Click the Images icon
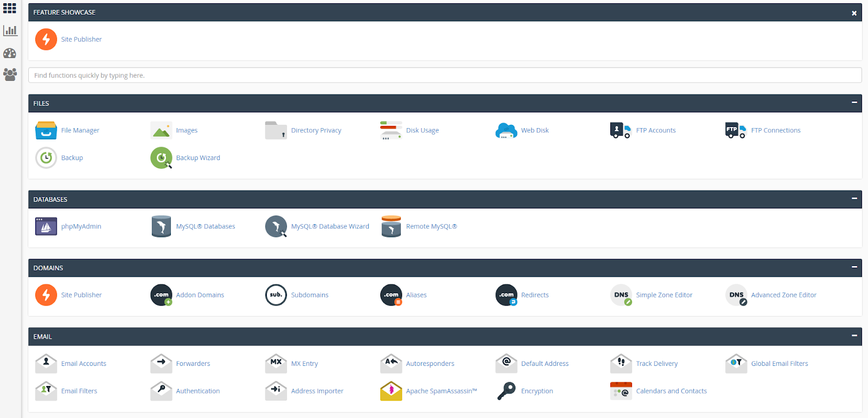 pos(161,130)
